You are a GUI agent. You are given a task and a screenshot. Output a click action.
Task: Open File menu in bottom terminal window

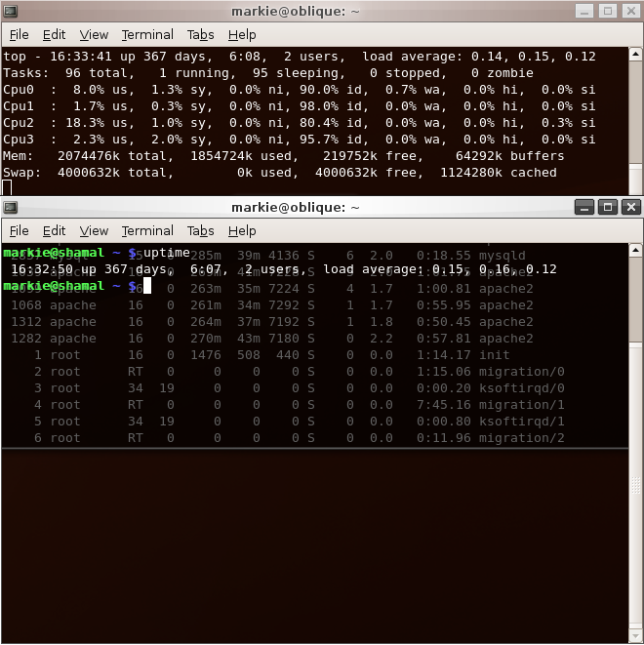pyautogui.click(x=20, y=231)
